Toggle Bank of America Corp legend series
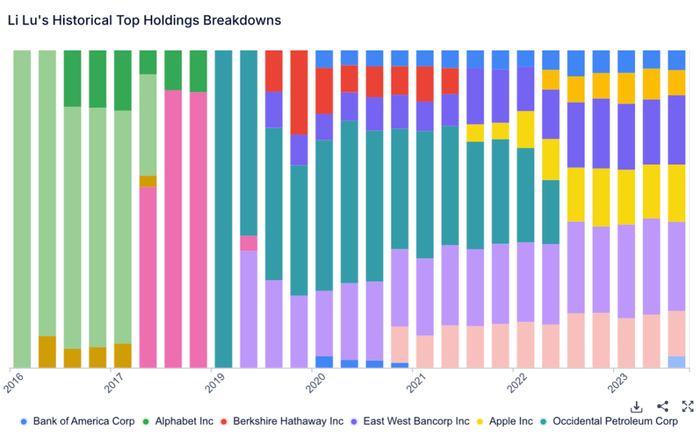Screen dimensions: 700x437 pyautogui.click(x=83, y=422)
